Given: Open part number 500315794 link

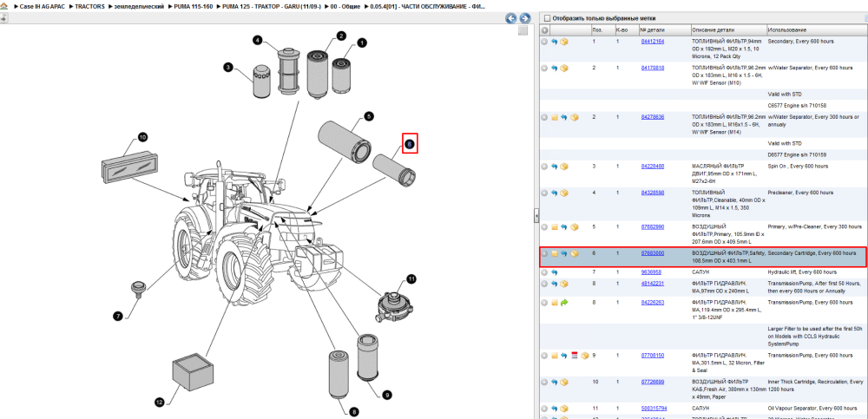Looking at the screenshot, I should (654, 409).
